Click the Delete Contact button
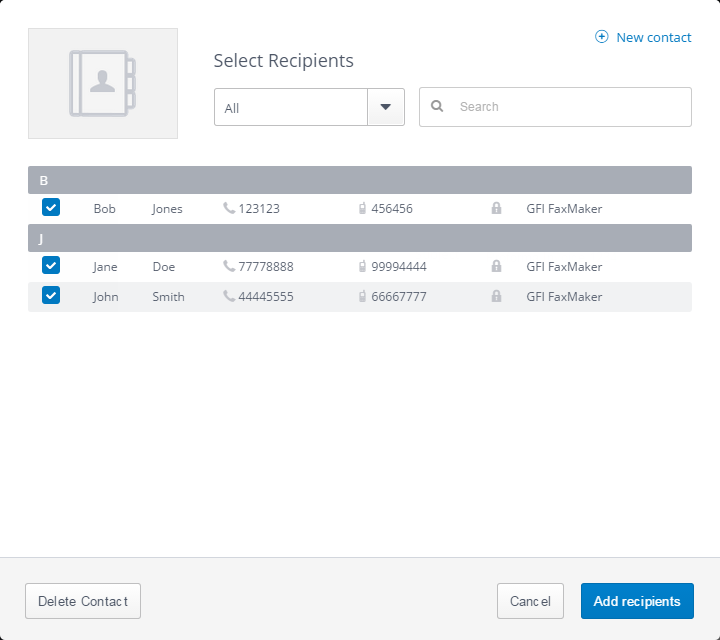720x640 pixels. (x=83, y=601)
